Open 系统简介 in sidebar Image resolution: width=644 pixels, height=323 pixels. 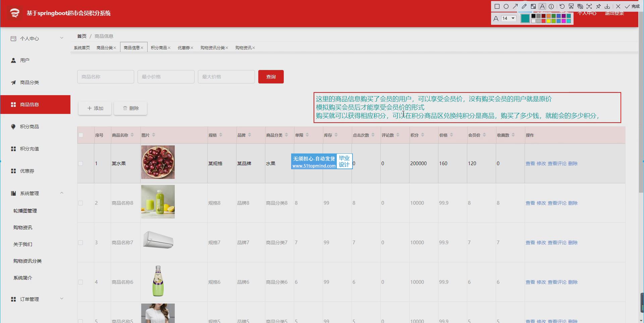point(23,278)
